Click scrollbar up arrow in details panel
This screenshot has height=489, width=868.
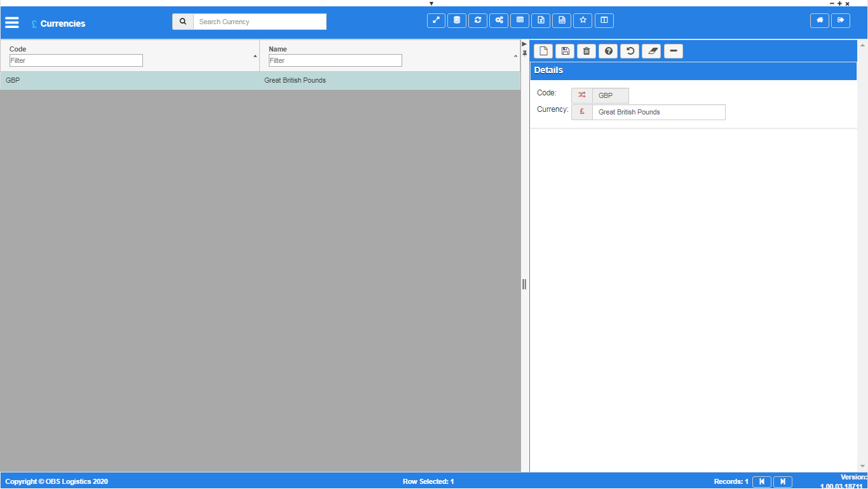point(862,45)
